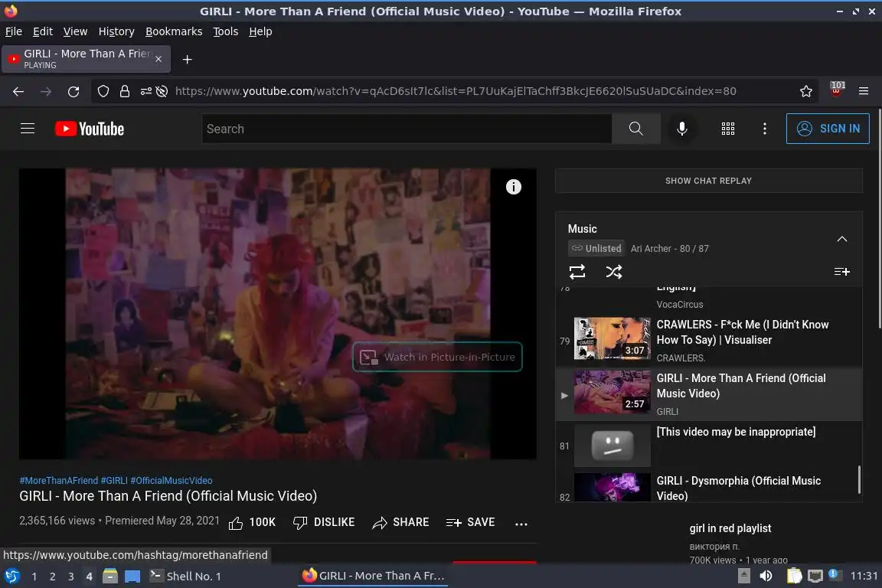The height and width of the screenshot is (588, 882).
Task: Open the Ari Archer playlist owner link
Action: click(x=651, y=249)
